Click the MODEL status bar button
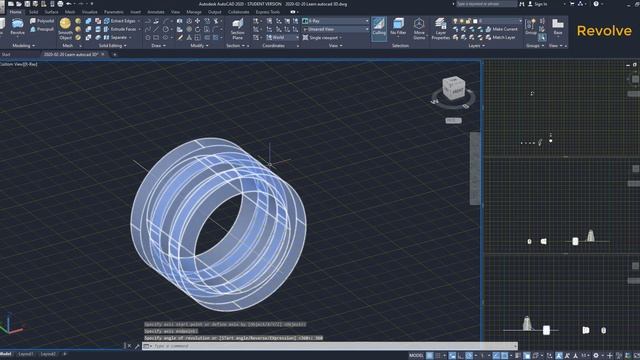 (x=416, y=356)
